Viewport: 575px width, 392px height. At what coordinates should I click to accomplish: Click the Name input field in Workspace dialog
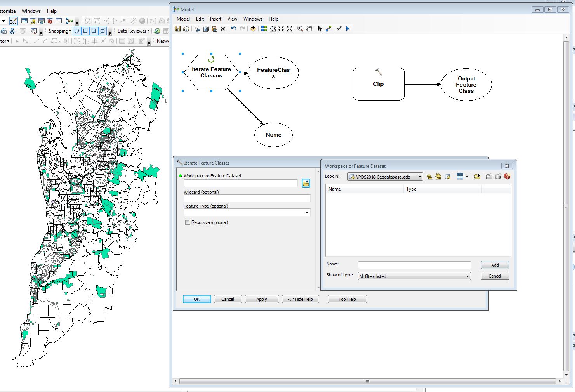point(413,264)
